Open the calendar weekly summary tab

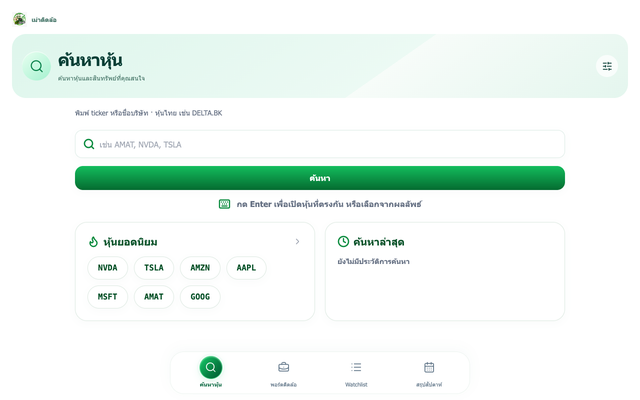tap(429, 373)
